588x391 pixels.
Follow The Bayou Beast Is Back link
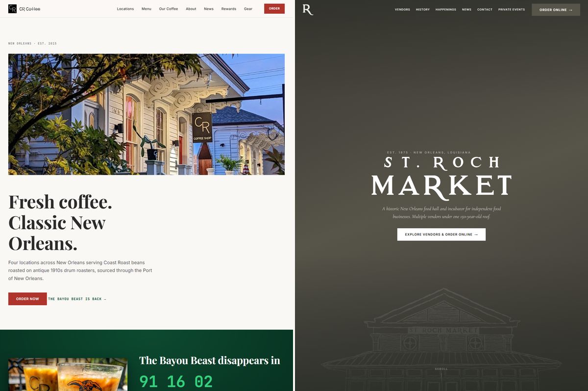tap(77, 299)
